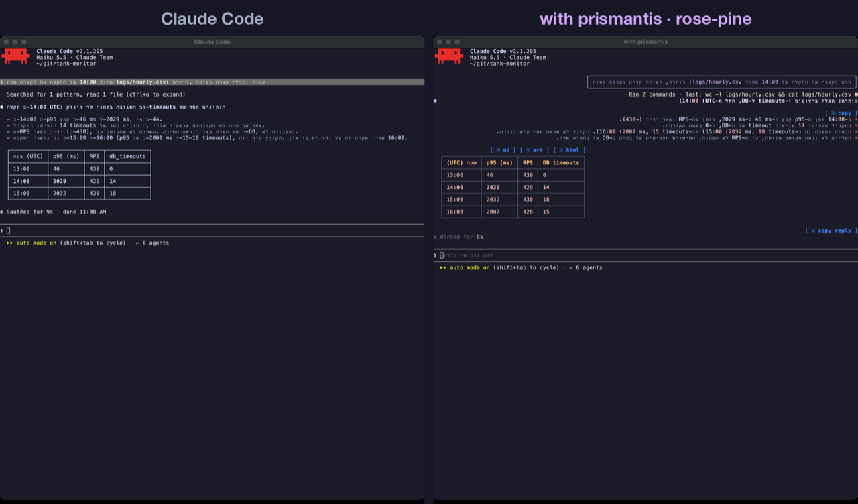The height and width of the screenshot is (504, 858).
Task: Click the bordered prompt box in prismantis window
Action: (722, 82)
